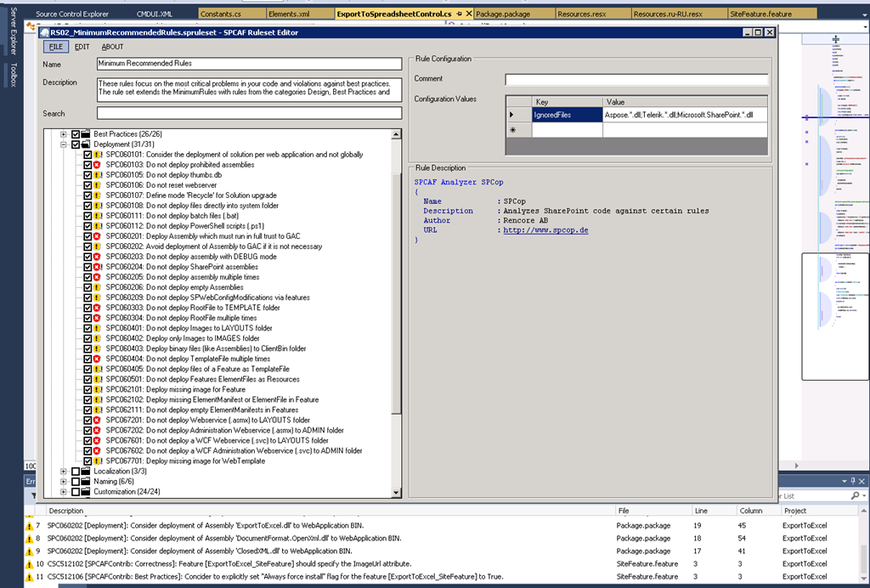Image resolution: width=870 pixels, height=588 pixels.
Task: Click the Naming category folder icon
Action: click(87, 481)
